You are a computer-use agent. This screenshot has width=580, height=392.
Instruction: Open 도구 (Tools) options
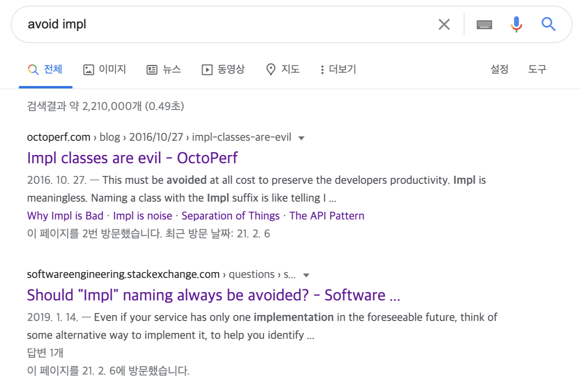point(537,69)
